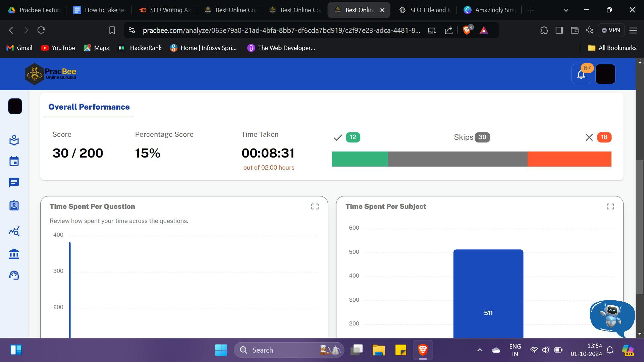
Task: Open the notifications bell with 67 badge
Action: point(581,74)
